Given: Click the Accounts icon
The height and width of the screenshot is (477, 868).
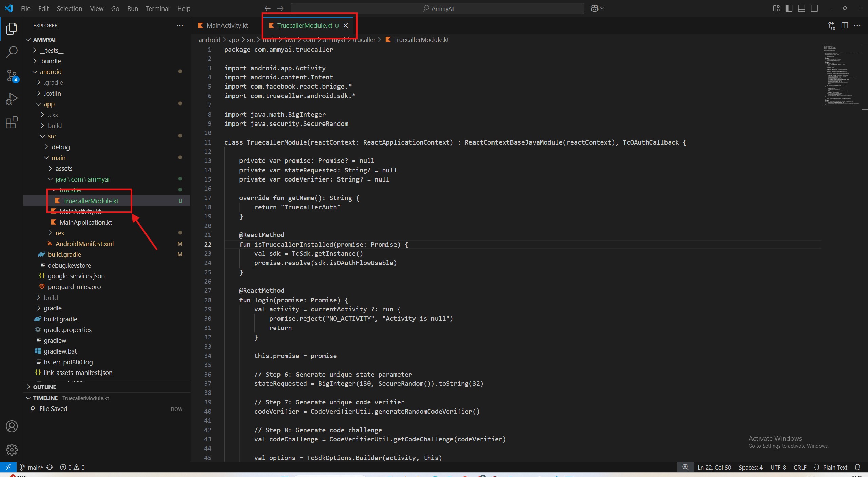Looking at the screenshot, I should (x=12, y=426).
